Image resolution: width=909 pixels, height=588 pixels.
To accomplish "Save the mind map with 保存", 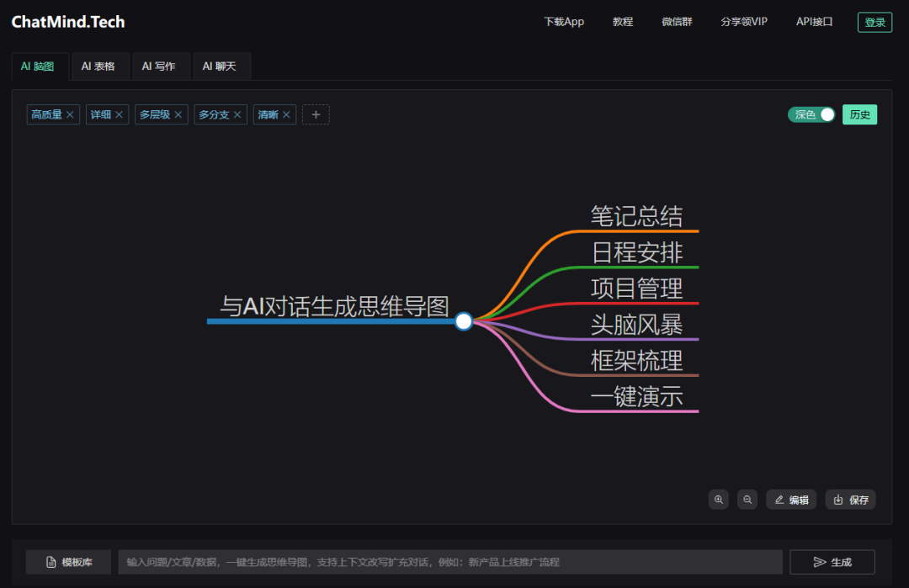I will pyautogui.click(x=850, y=500).
